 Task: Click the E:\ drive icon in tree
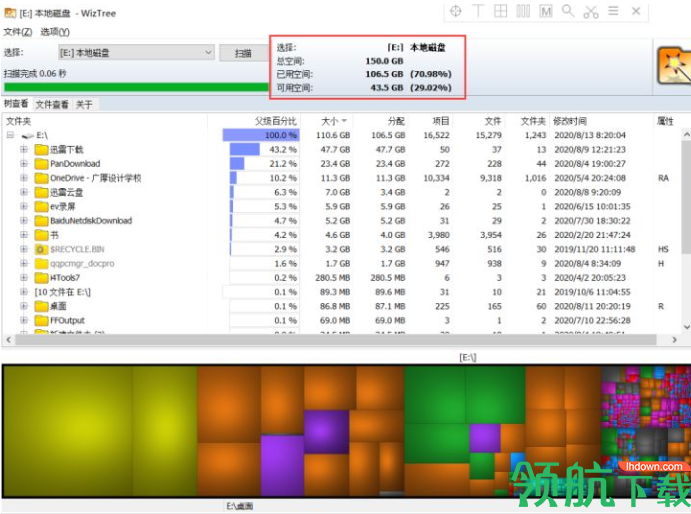(28, 135)
